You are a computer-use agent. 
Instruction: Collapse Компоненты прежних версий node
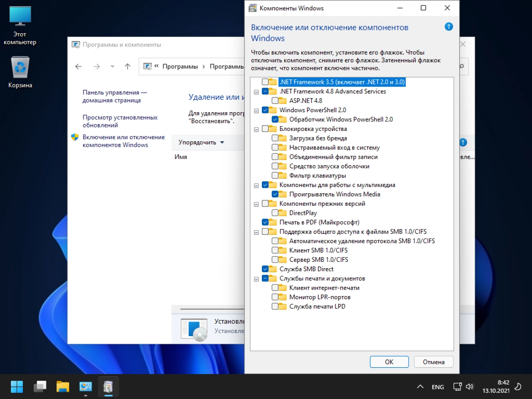256,204
